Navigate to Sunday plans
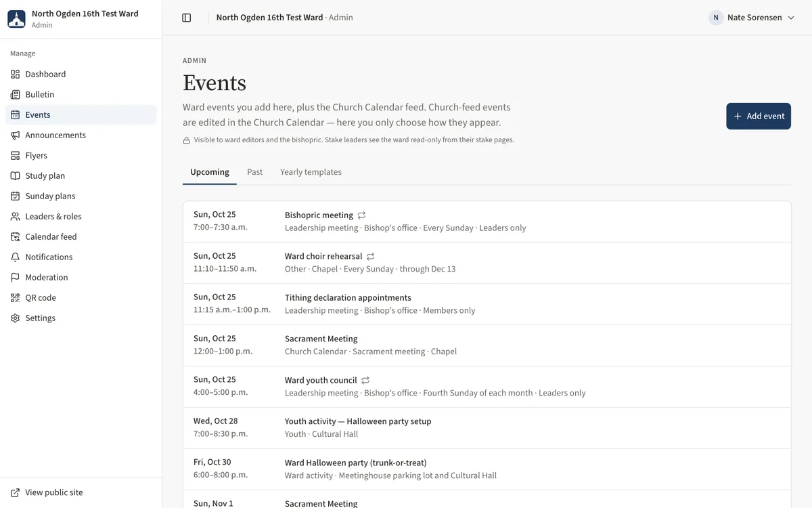Image resolution: width=812 pixels, height=508 pixels. coord(81,196)
